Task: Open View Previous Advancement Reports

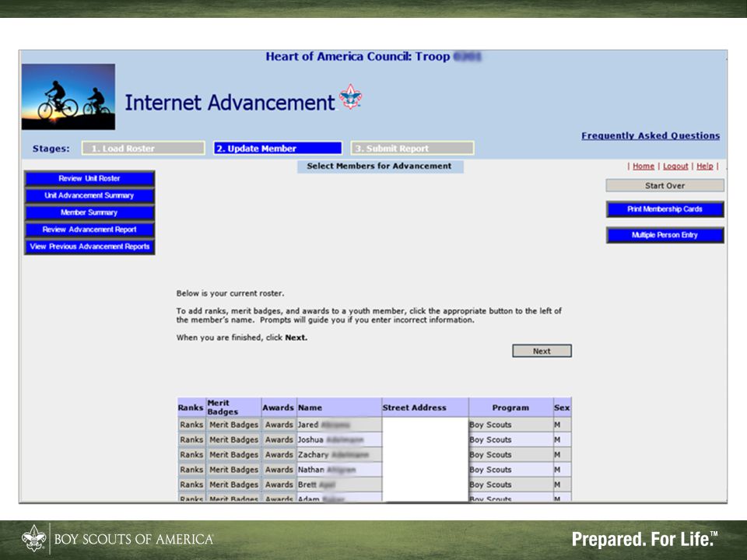Action: click(x=89, y=247)
